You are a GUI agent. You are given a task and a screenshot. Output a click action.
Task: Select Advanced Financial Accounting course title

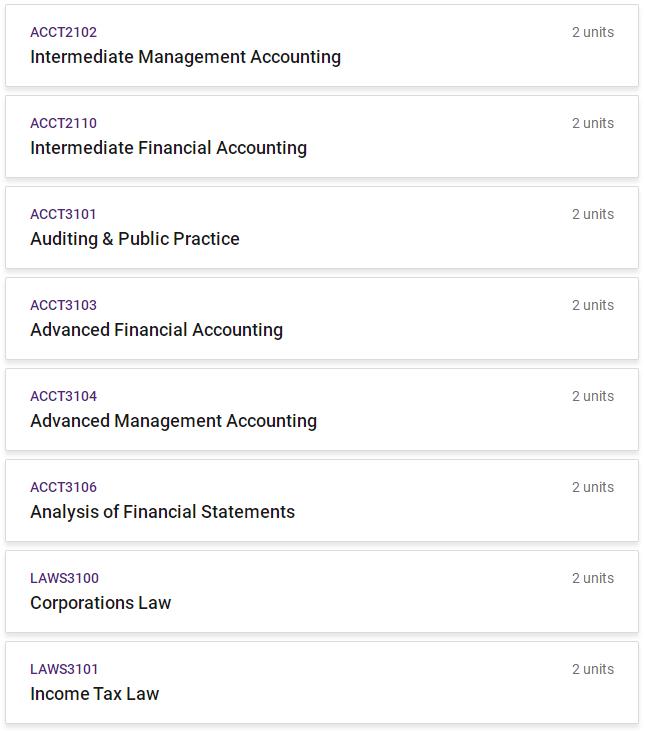pos(156,330)
